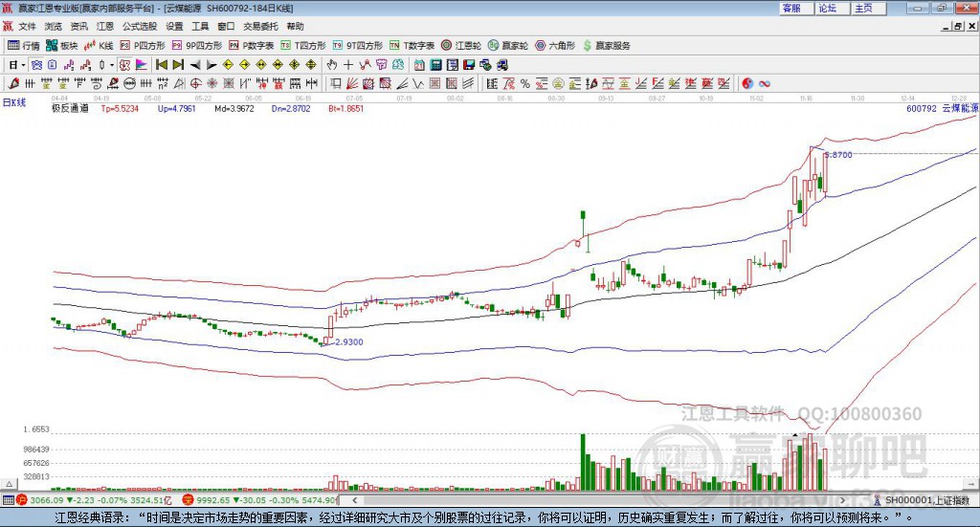Open the 江恩 menu

coord(105,26)
